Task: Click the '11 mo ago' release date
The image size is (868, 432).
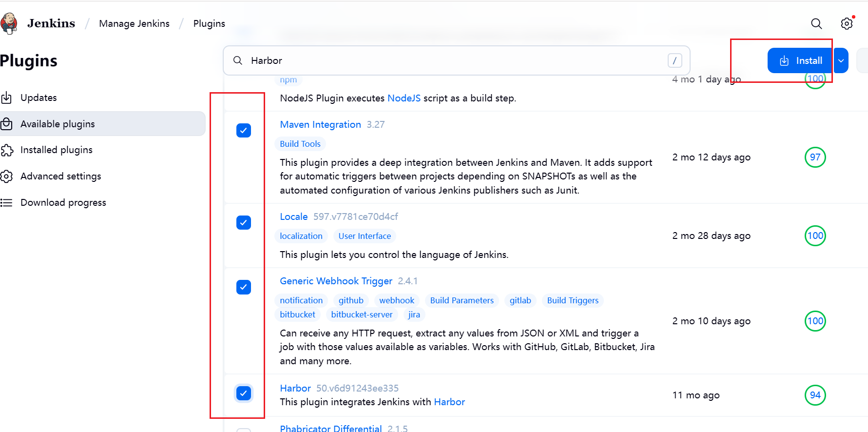Action: click(x=696, y=395)
